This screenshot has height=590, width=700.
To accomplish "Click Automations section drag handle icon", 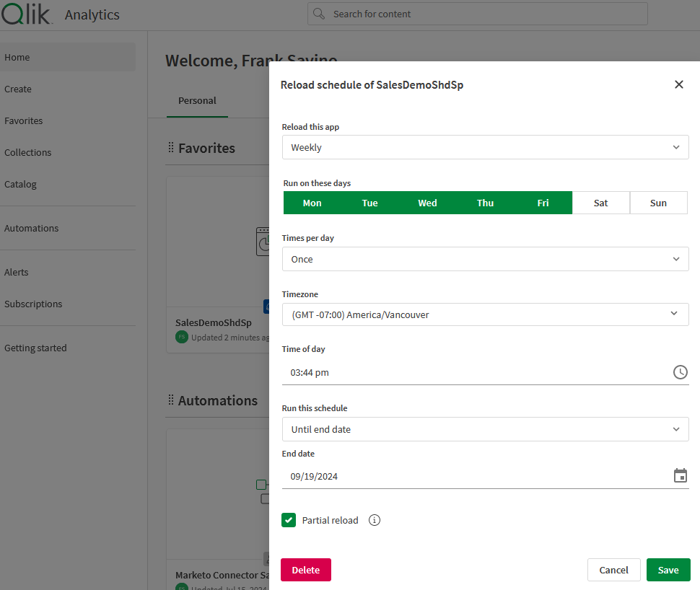I will pyautogui.click(x=171, y=400).
